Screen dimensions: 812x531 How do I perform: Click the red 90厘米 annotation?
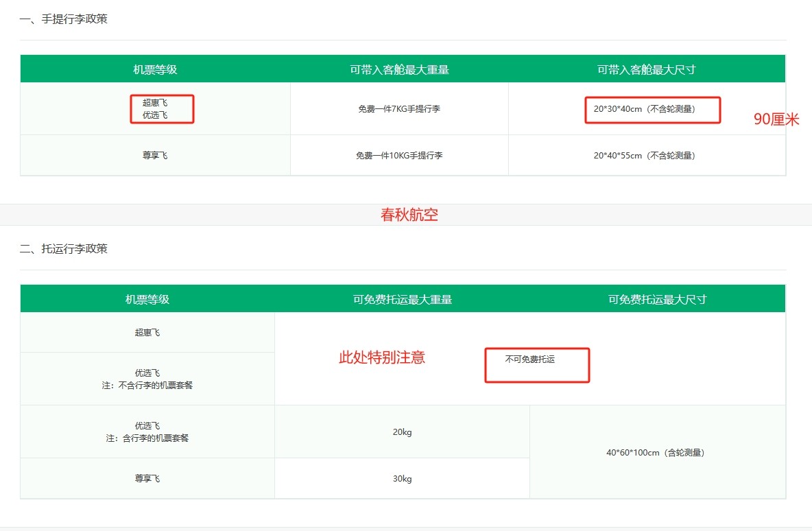tap(776, 119)
